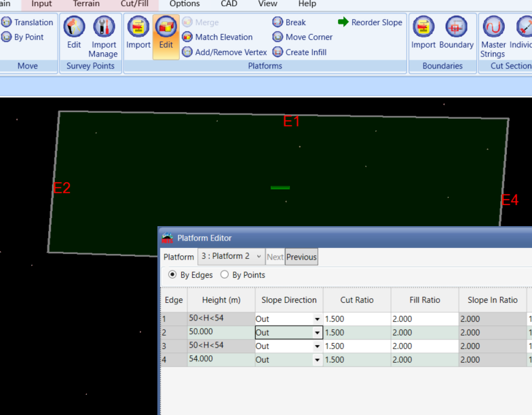
Task: Click the Platforms Edit icon
Action: pos(166,27)
